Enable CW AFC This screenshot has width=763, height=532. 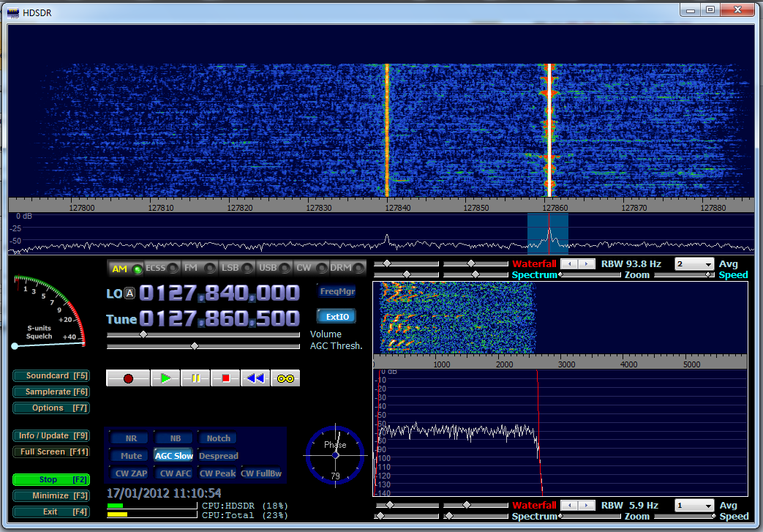click(x=175, y=473)
